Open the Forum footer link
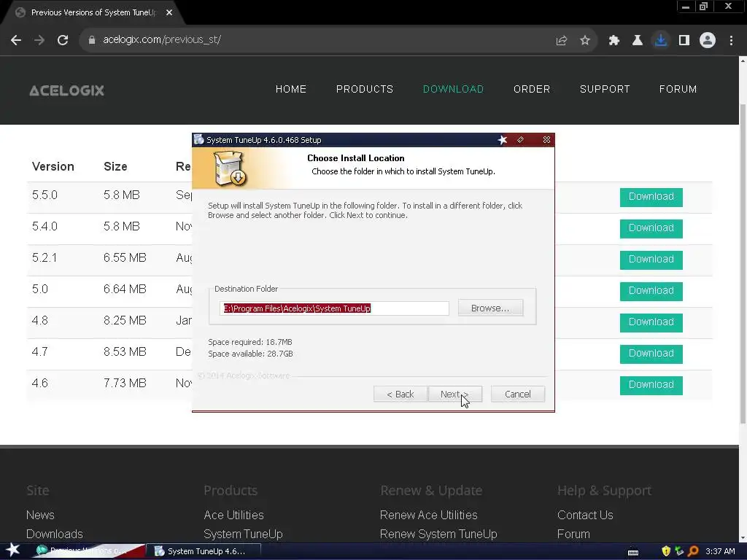This screenshot has width=747, height=560. pyautogui.click(x=573, y=534)
